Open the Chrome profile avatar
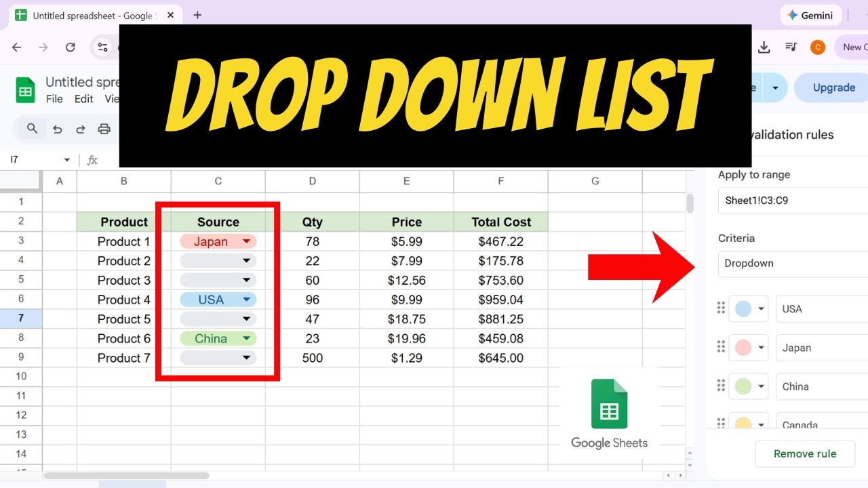Image resolution: width=868 pixels, height=488 pixels. pyautogui.click(x=818, y=47)
